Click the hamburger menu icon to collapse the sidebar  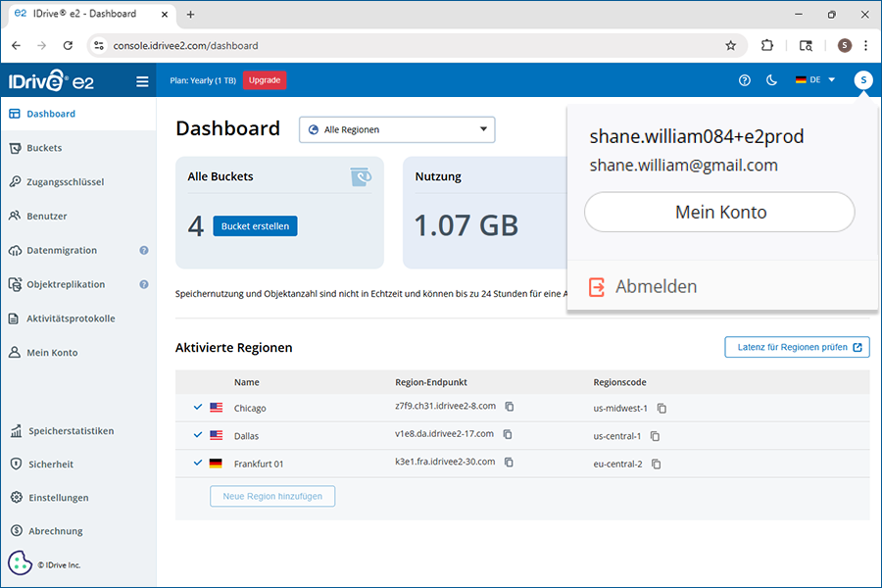click(142, 81)
